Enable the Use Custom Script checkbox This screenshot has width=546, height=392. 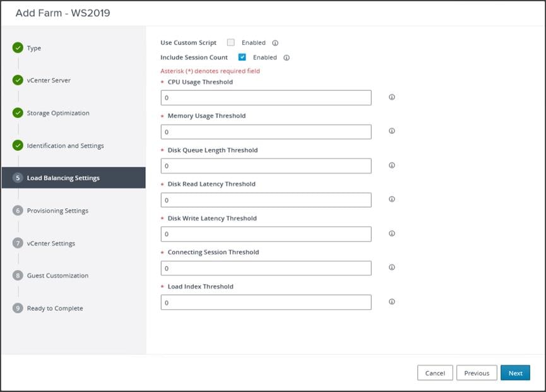click(x=231, y=43)
